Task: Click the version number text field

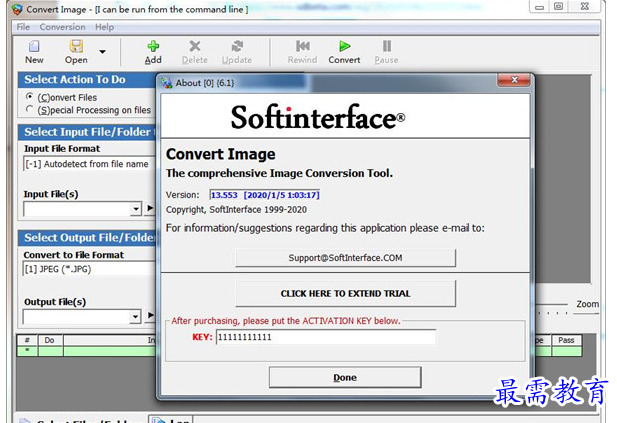Action: click(x=265, y=195)
